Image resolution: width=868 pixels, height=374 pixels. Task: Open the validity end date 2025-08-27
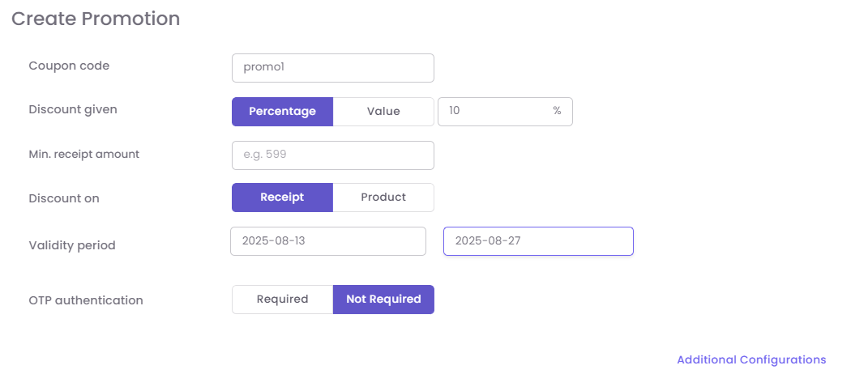tap(538, 241)
